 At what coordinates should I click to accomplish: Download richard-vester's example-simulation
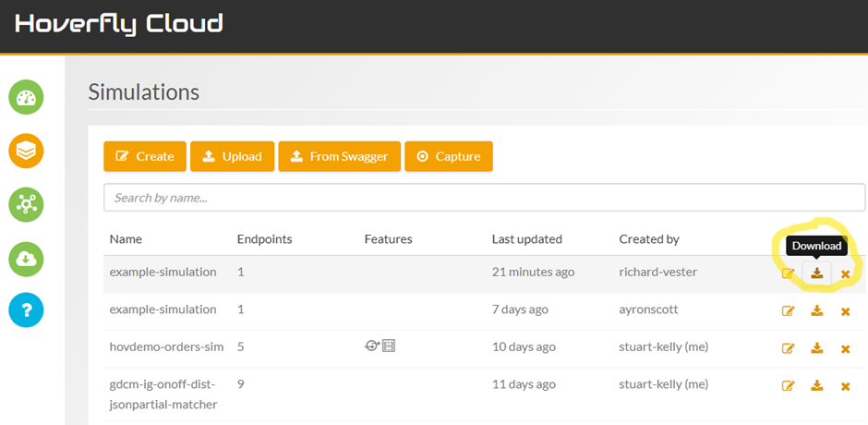click(817, 273)
